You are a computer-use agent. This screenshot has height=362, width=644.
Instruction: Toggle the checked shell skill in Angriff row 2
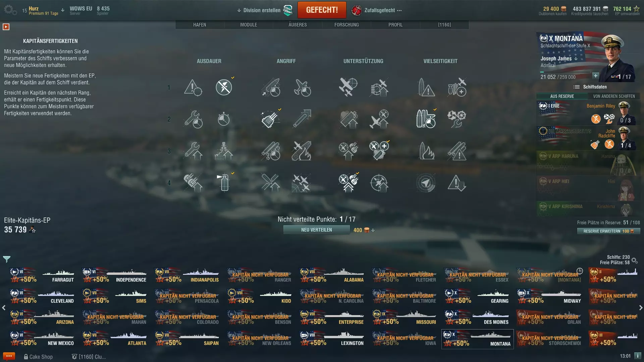tap(270, 119)
